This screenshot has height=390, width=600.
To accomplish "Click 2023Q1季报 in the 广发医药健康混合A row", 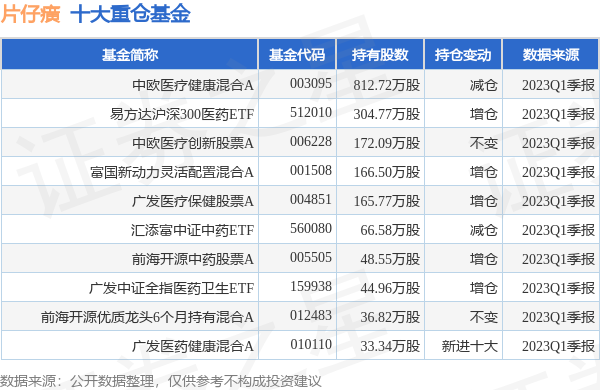I will coord(558,346).
